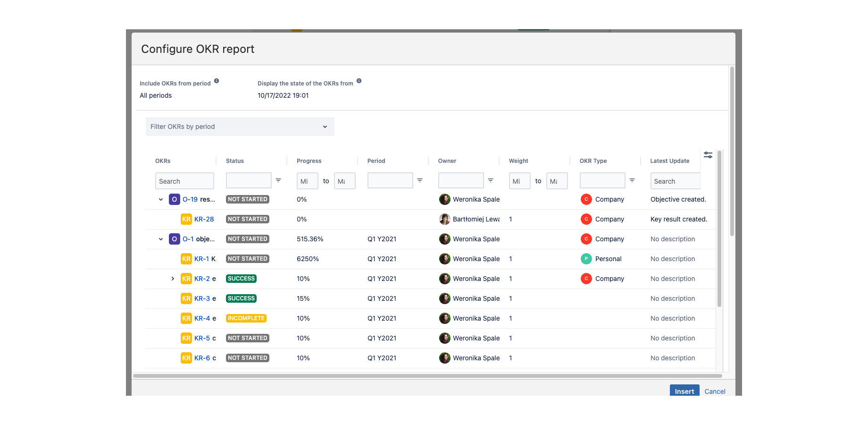868x425 pixels.
Task: Open the Filter OKRs by period dropdown
Action: click(x=240, y=127)
